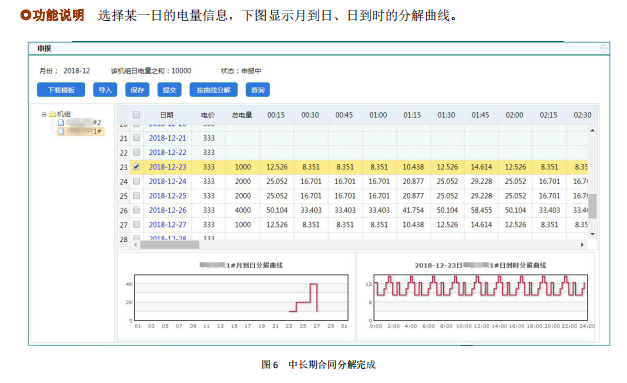Viewport: 627px width, 383px height.
Task: Click the 日期 column header
Action: point(167,115)
